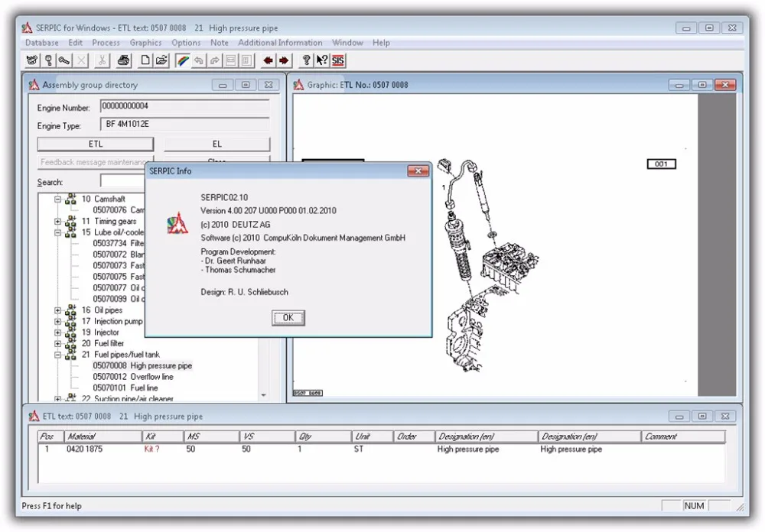Activate the context-sensitive help arrow tool
765x532 pixels.
click(x=321, y=60)
